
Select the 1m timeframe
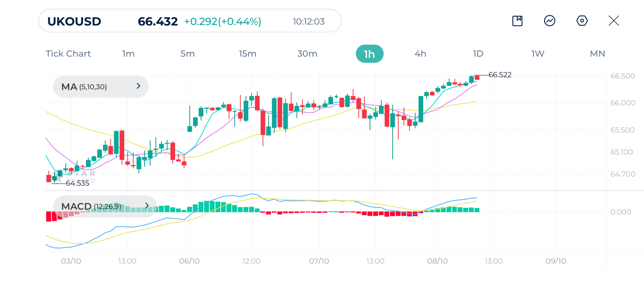click(128, 54)
